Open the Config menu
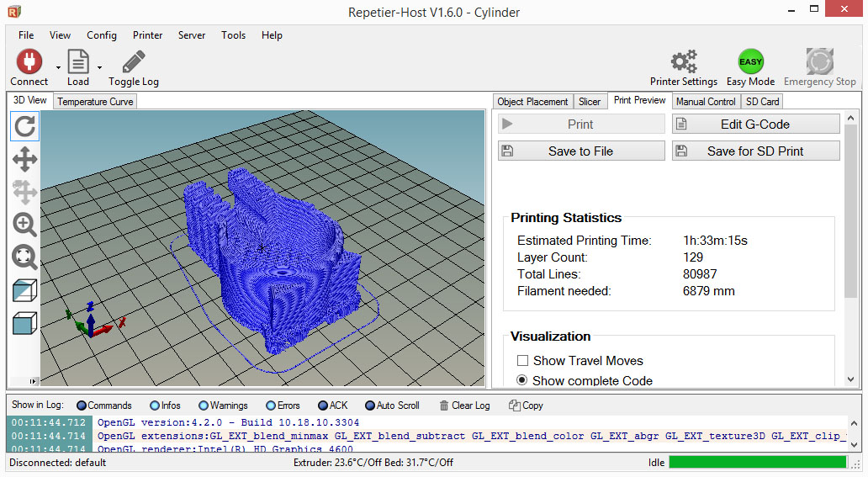The image size is (868, 477). pos(102,34)
